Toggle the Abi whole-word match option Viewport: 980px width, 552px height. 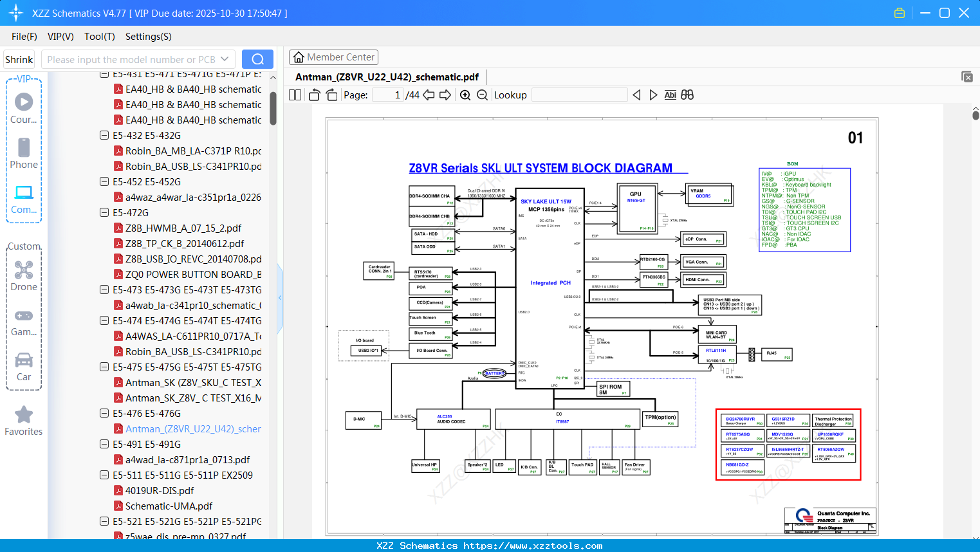(670, 95)
